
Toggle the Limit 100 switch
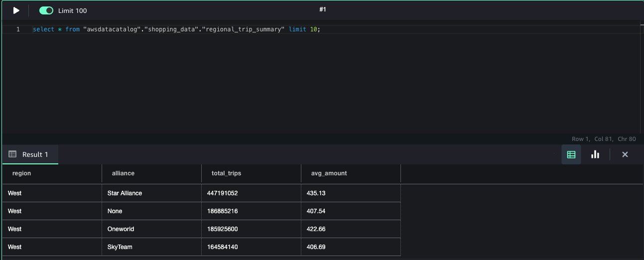click(x=46, y=10)
